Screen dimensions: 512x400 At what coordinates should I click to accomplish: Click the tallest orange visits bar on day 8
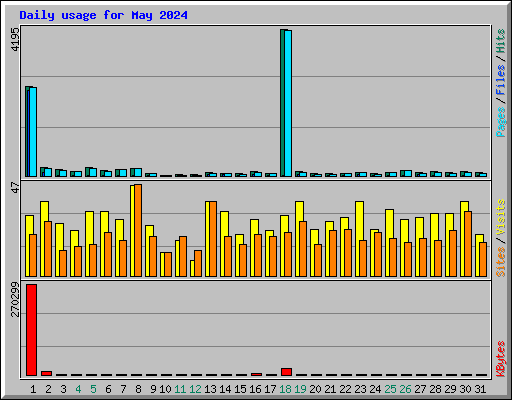138,230
